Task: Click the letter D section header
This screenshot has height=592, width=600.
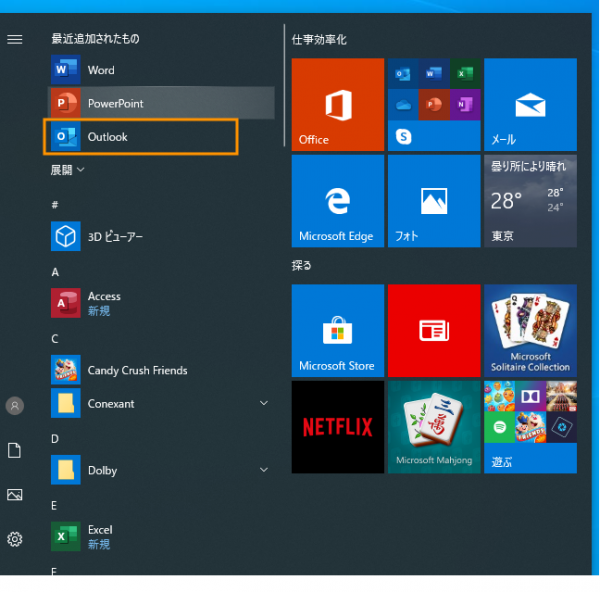Action: 55,439
